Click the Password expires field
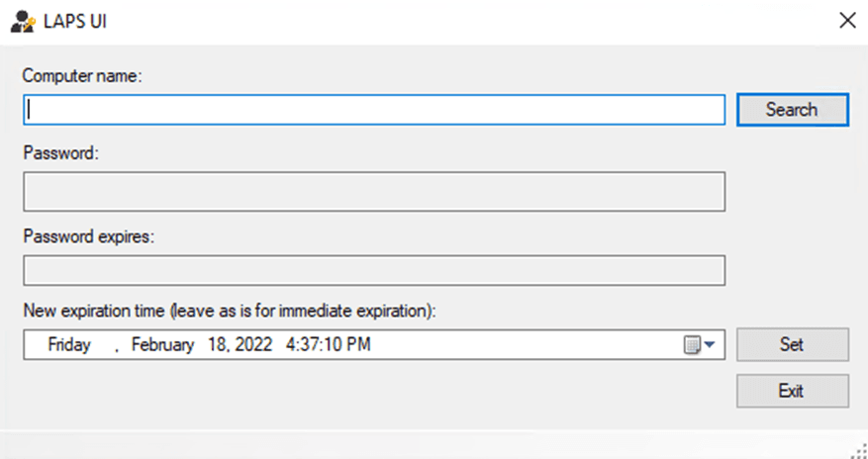 point(374,270)
